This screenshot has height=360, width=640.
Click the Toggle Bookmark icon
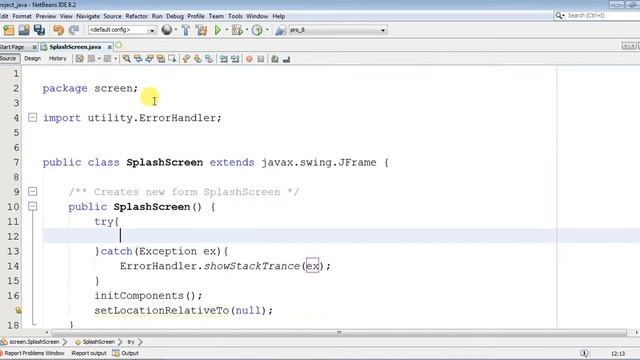point(209,59)
